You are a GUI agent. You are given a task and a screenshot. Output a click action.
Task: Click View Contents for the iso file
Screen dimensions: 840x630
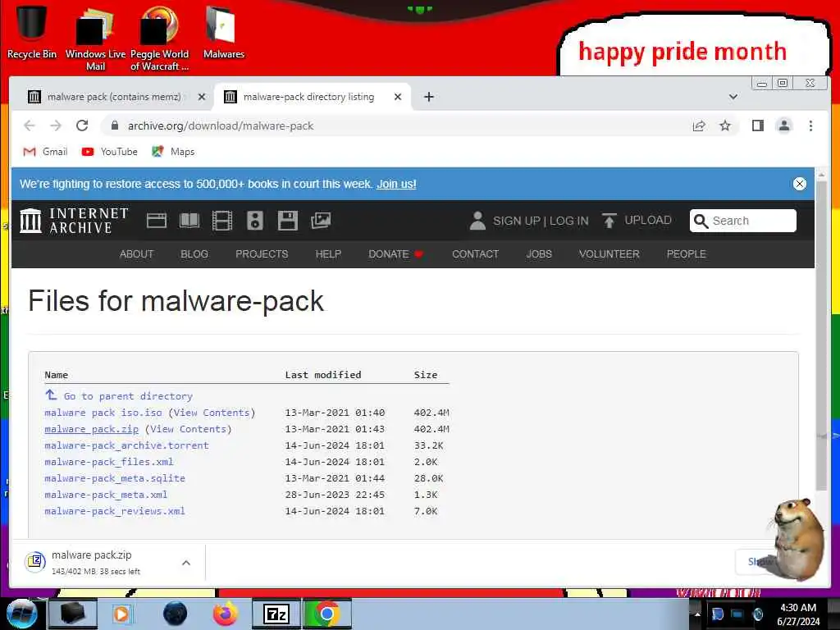pyautogui.click(x=212, y=413)
